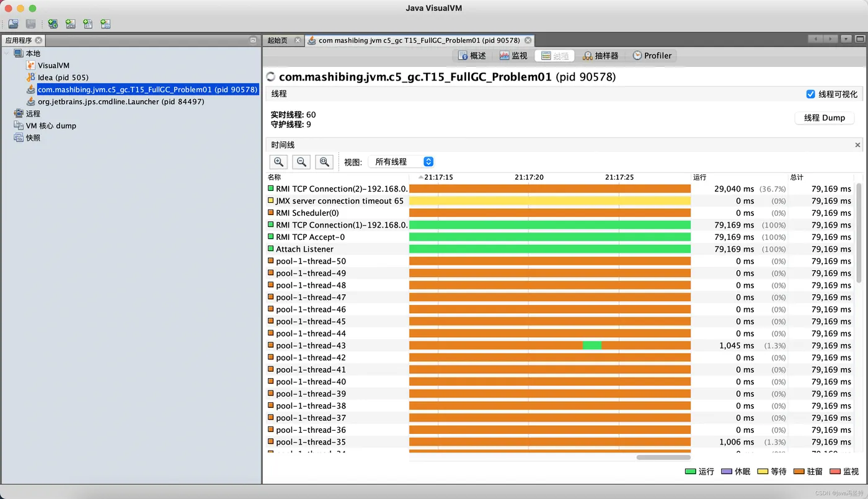Image resolution: width=868 pixels, height=499 pixels.
Task: Click the Load snapshot toolbar icon
Action: [13, 24]
